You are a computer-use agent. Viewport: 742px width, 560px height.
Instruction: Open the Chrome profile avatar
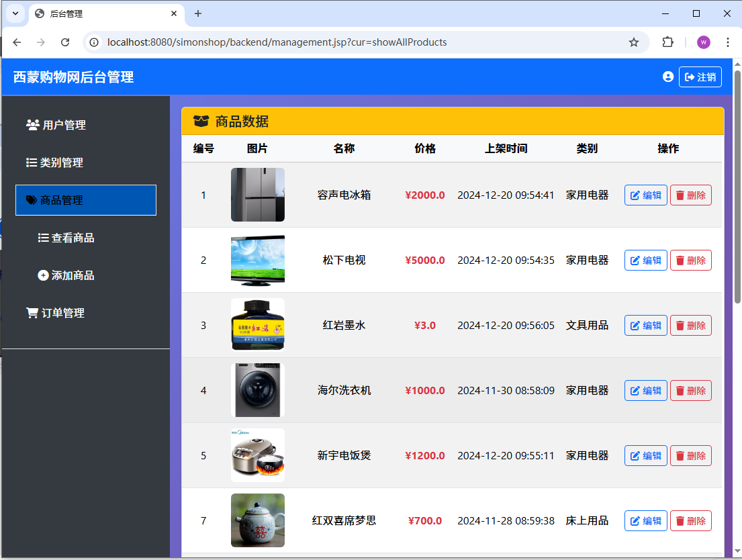pyautogui.click(x=704, y=42)
